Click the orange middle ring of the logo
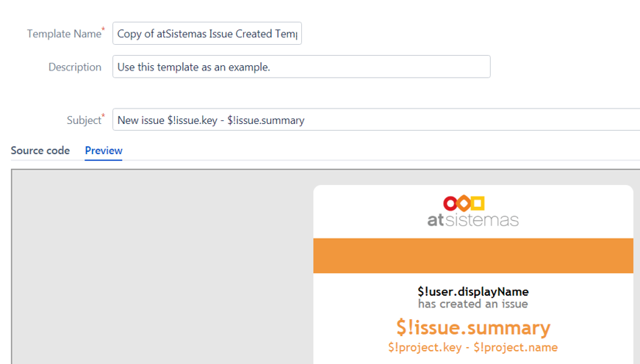This screenshot has width=640, height=364. [464, 203]
